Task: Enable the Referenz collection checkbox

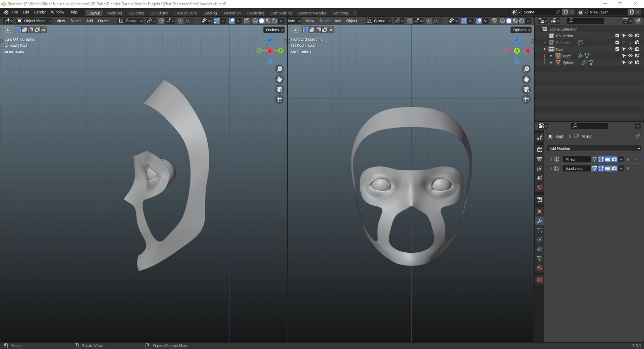Action: 617,42
